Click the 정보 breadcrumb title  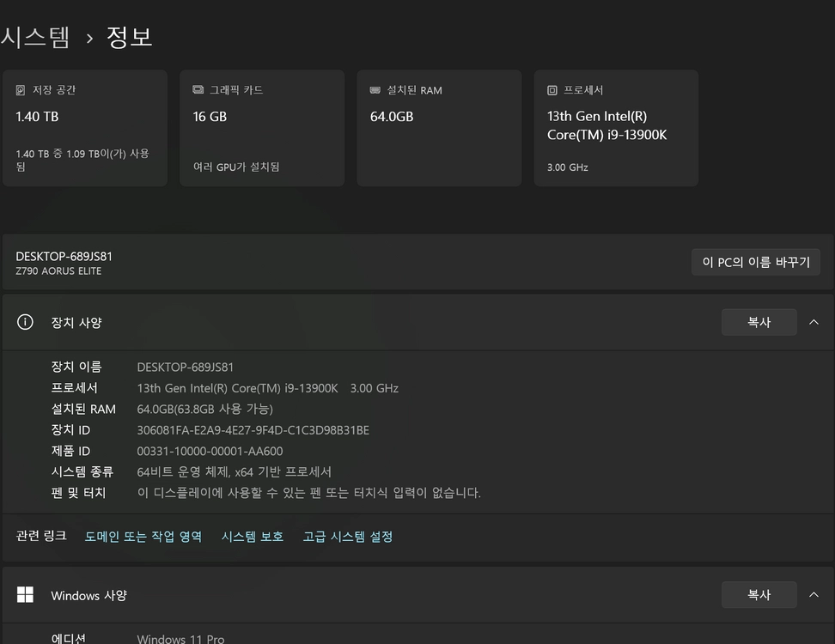pyautogui.click(x=130, y=37)
